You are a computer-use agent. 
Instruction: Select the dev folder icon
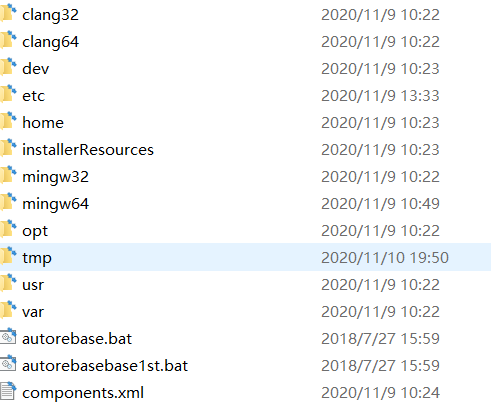click(8, 67)
